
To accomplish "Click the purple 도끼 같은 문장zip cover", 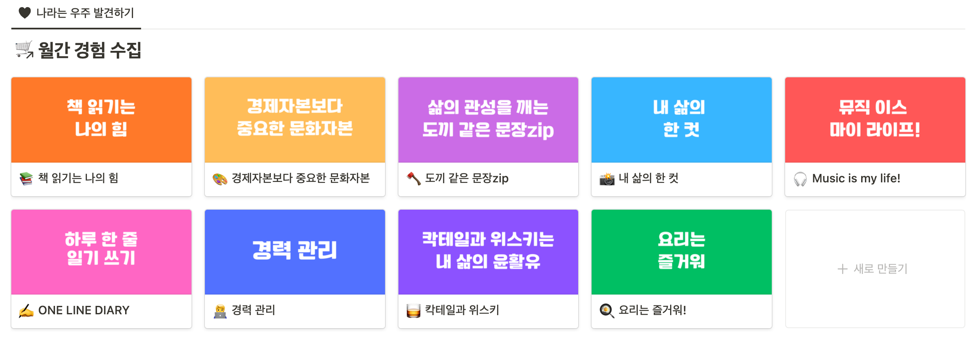I will tap(488, 120).
